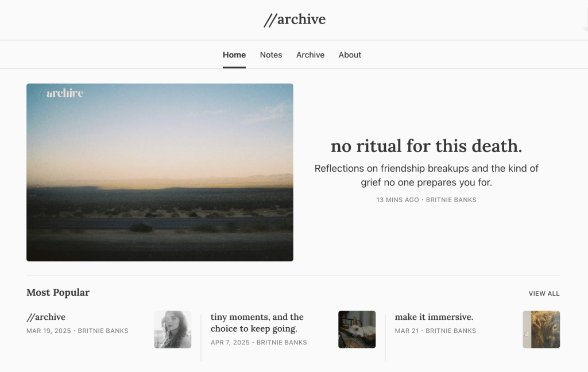
Task: Open the //archive popular post title
Action: click(46, 317)
